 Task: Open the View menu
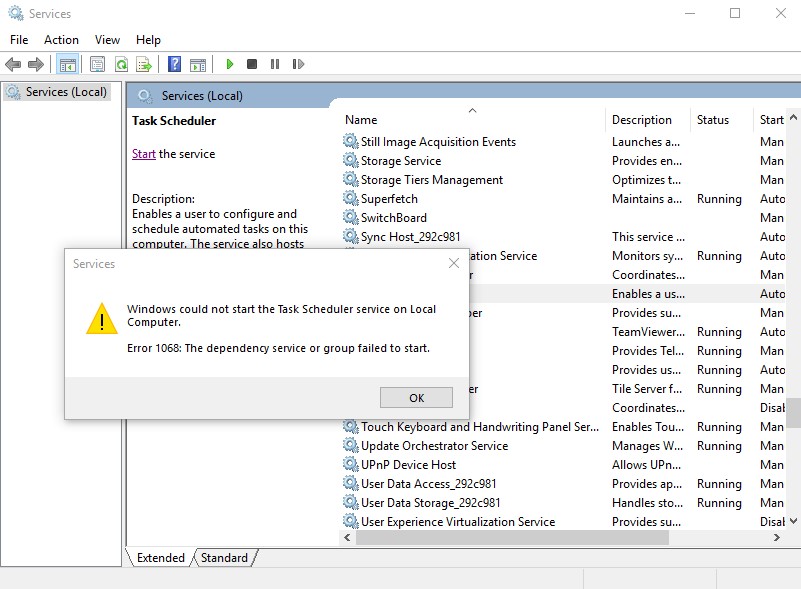(107, 40)
